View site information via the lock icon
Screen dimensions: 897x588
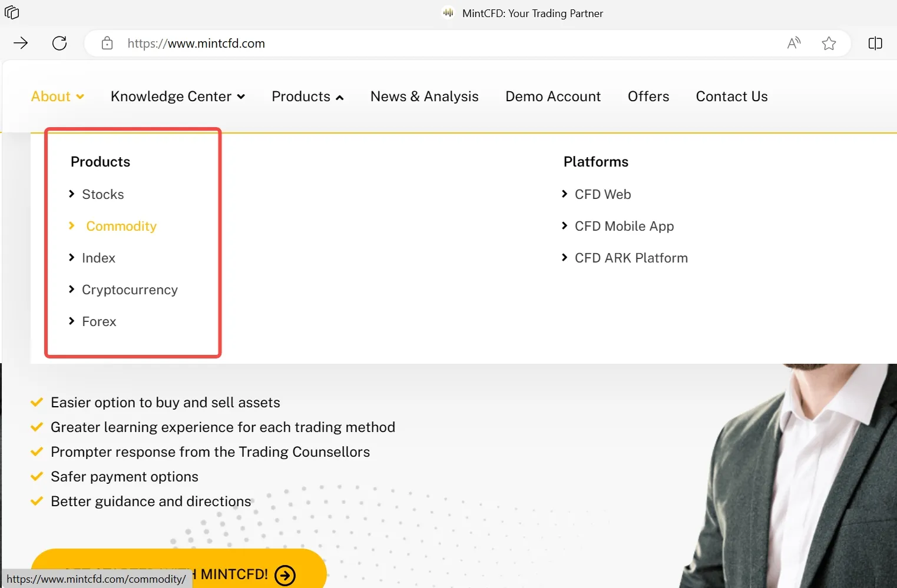(107, 43)
